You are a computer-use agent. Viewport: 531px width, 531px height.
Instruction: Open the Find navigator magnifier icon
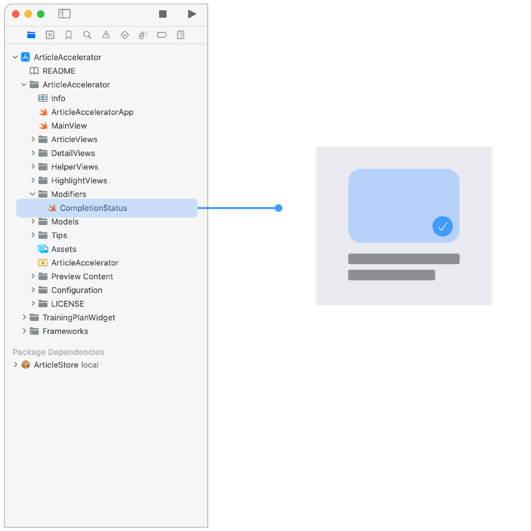coord(87,35)
